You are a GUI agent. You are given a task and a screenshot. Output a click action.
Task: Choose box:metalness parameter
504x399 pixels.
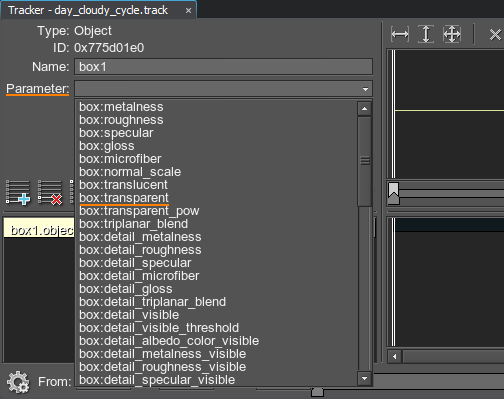pyautogui.click(x=121, y=107)
